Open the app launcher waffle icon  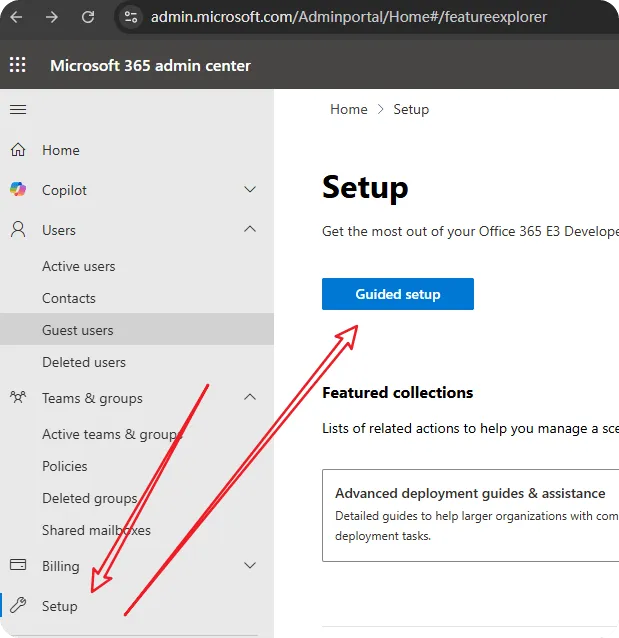[x=17, y=65]
